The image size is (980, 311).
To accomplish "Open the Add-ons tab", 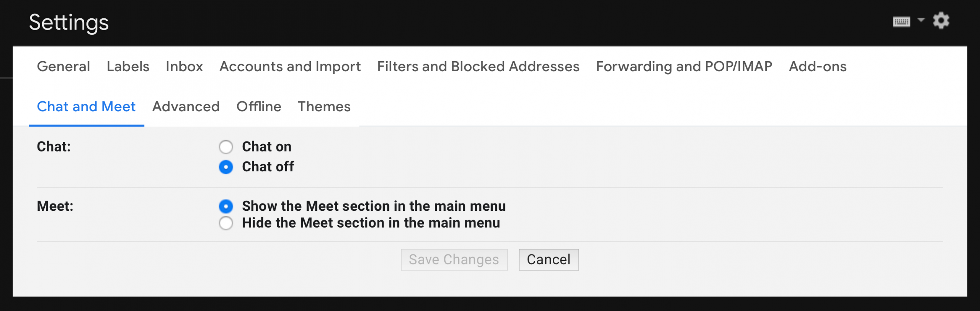I will [x=818, y=67].
